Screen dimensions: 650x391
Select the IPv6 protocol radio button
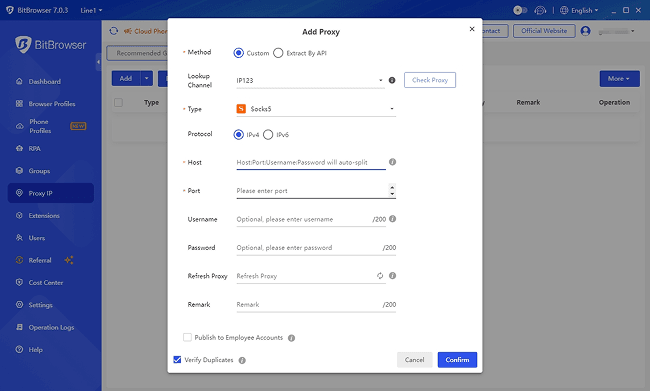click(x=268, y=135)
